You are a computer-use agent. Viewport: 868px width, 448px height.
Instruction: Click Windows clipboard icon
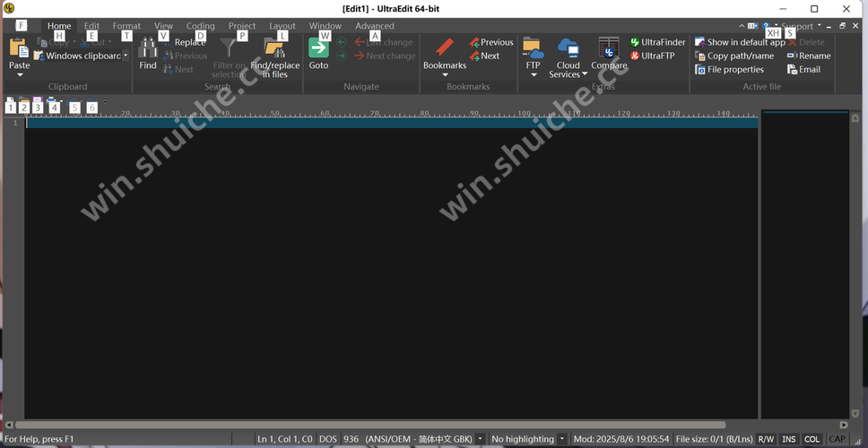coord(39,56)
